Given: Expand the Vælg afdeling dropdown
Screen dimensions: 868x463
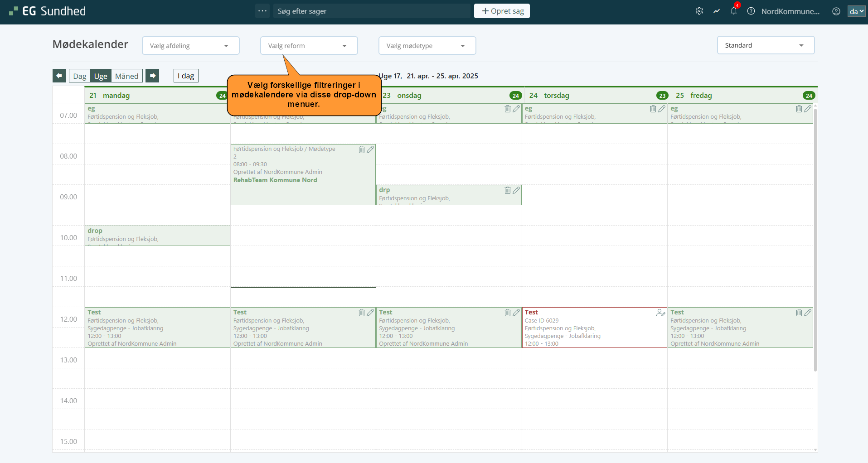Looking at the screenshot, I should (190, 46).
